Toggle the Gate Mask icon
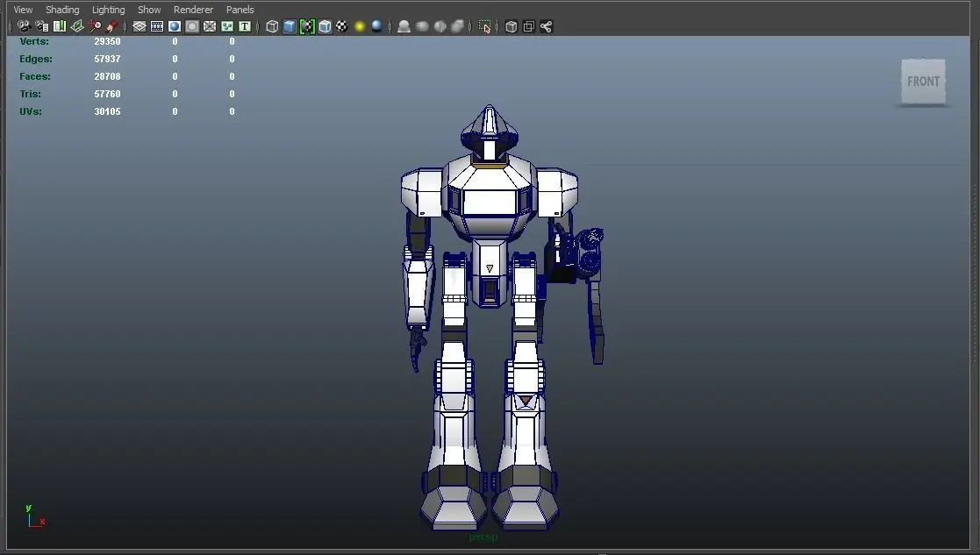The width and height of the screenshot is (980, 555). pyautogui.click(x=192, y=26)
